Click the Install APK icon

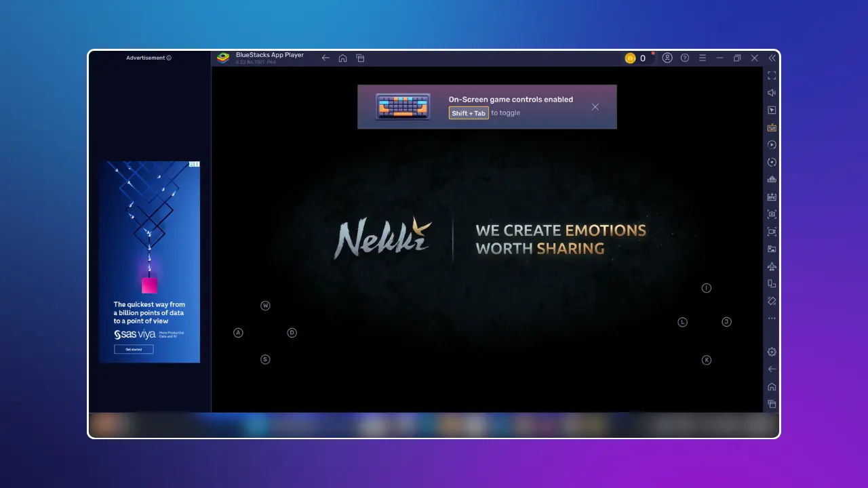(772, 197)
